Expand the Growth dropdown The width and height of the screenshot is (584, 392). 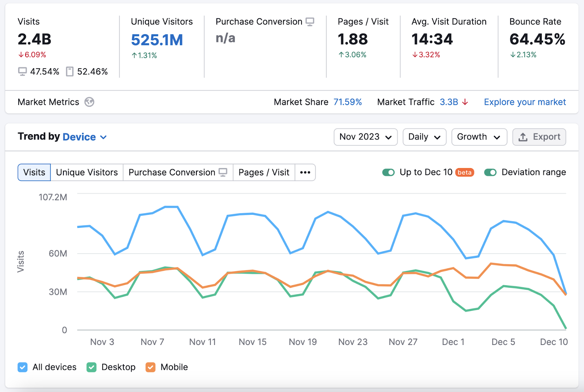[479, 137]
